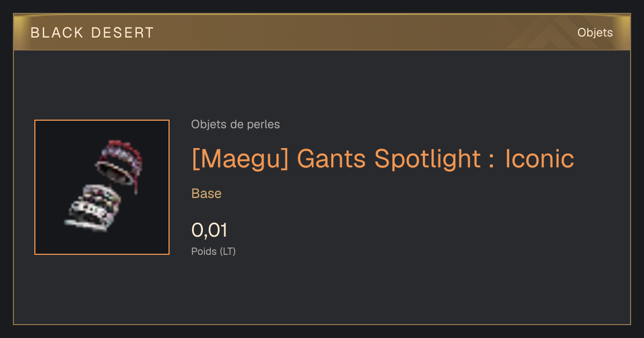Click the dark card area below Poids
The image size is (644, 338).
pos(322,292)
